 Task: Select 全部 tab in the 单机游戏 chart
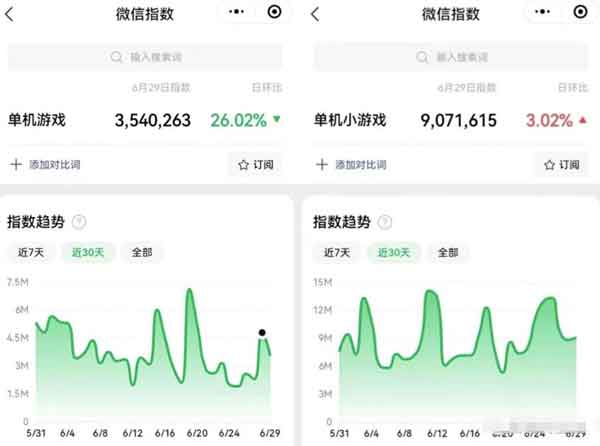pyautogui.click(x=142, y=252)
